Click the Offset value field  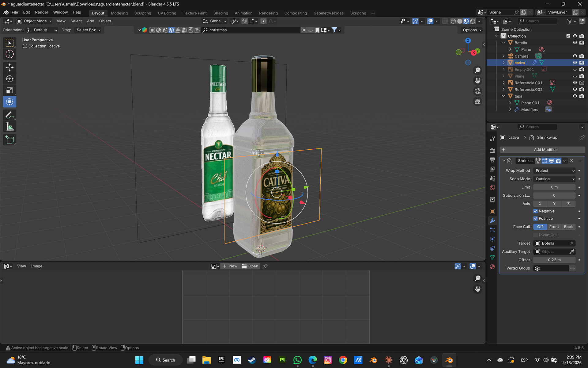pos(554,260)
